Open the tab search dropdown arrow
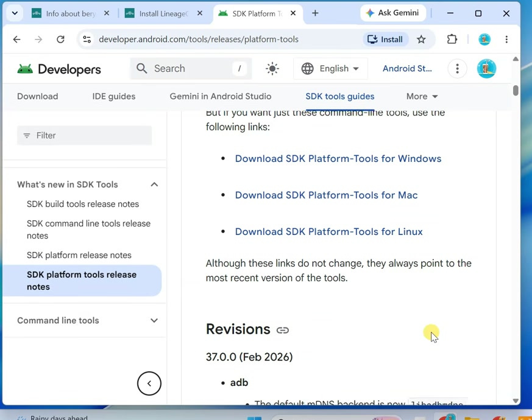This screenshot has width=532, height=420. [x=15, y=13]
